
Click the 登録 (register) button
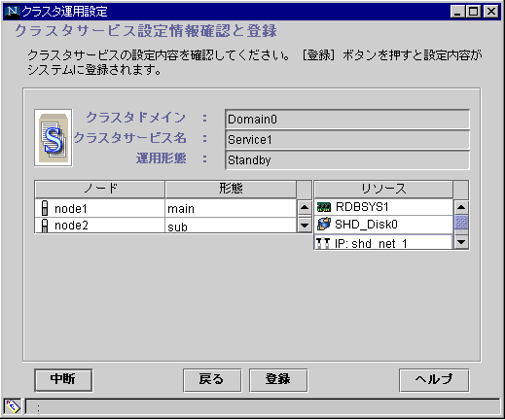pyautogui.click(x=278, y=380)
